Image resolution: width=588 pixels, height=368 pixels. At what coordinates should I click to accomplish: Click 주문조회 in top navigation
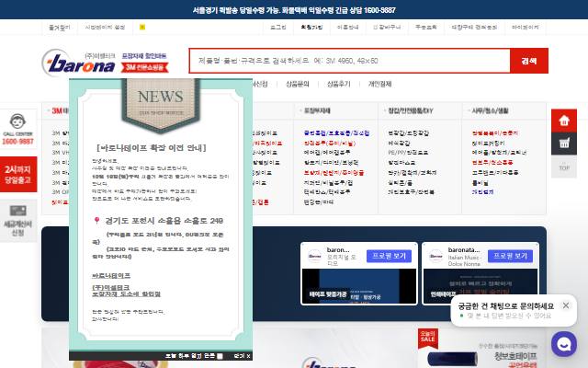pos(425,27)
